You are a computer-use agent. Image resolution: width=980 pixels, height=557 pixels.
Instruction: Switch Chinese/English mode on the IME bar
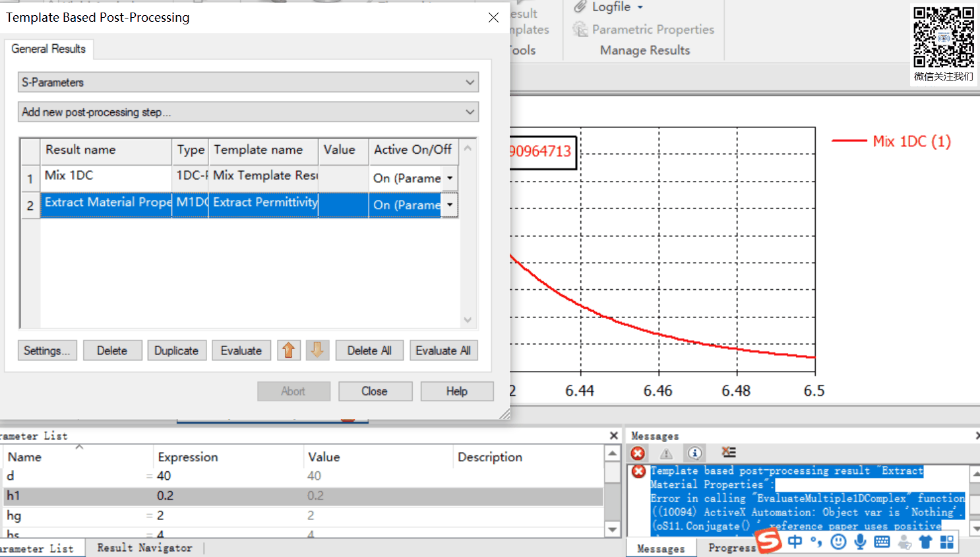coord(795,542)
